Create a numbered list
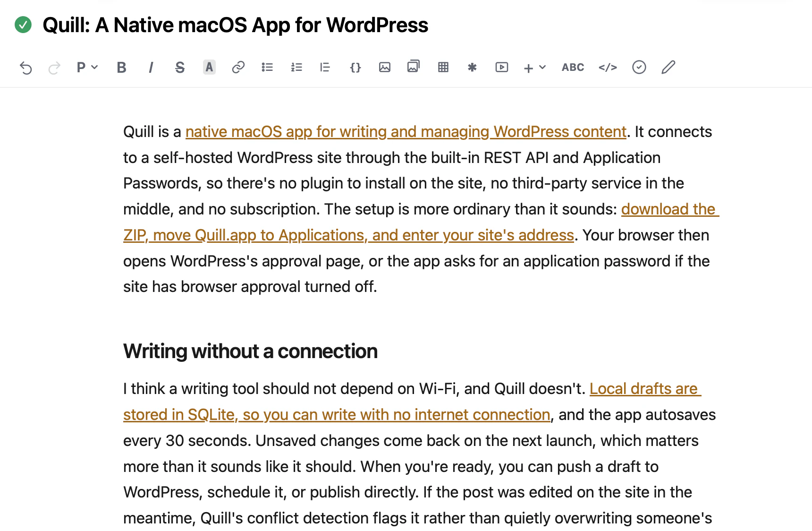Image resolution: width=812 pixels, height=531 pixels. [x=296, y=68]
